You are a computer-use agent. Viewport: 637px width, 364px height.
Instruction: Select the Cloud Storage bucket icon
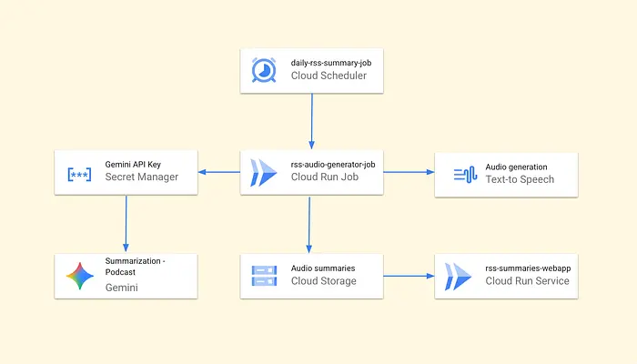point(265,276)
